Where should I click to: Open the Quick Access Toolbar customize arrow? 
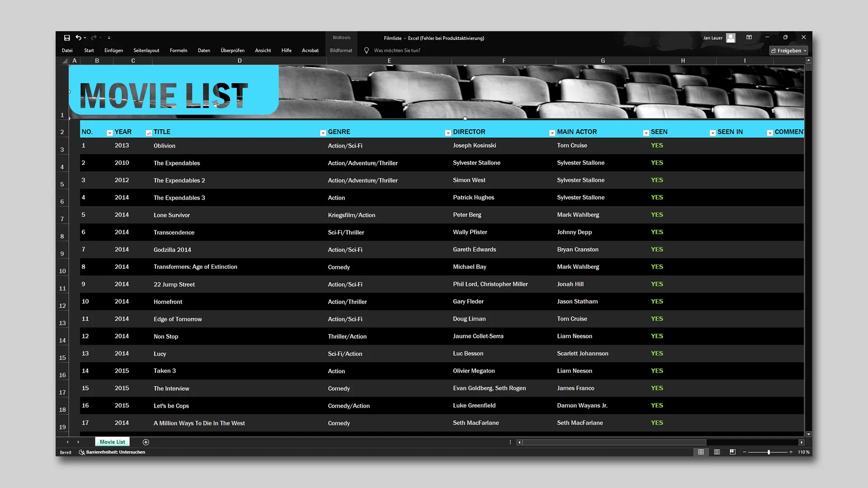tap(109, 38)
